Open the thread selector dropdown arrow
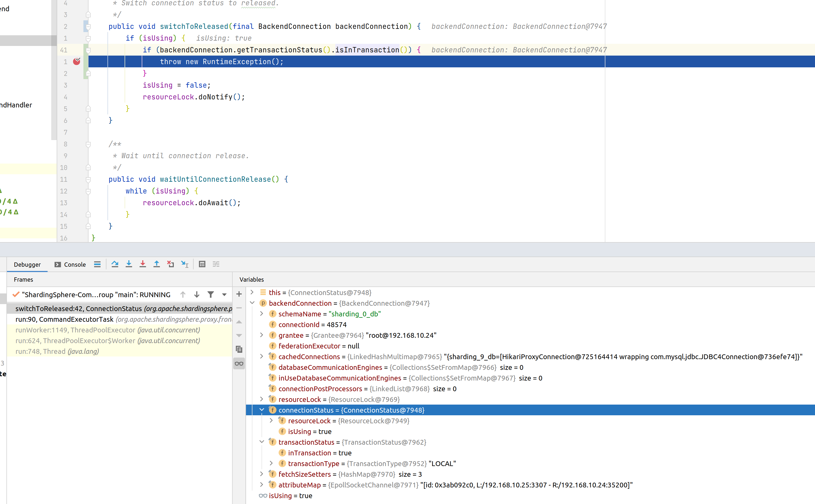815x504 pixels. pos(224,295)
